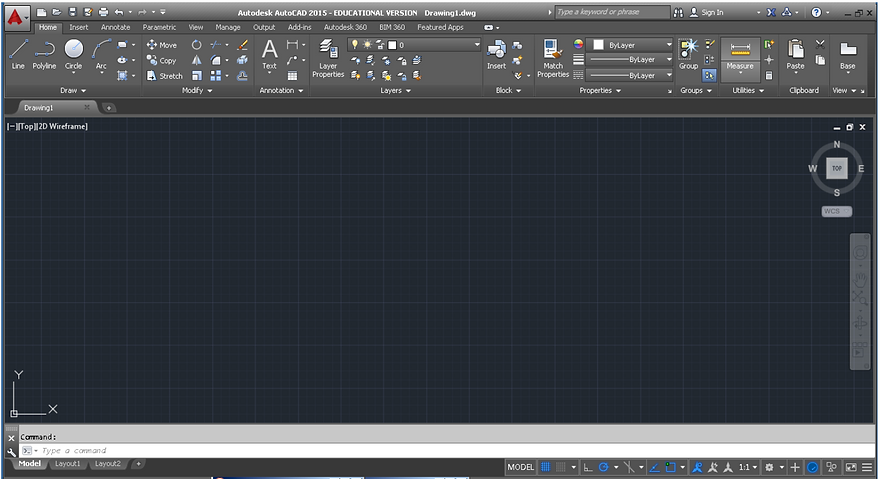The height and width of the screenshot is (480, 880).
Task: Click the Quick Calculator icon in Utilities
Action: pos(769,75)
